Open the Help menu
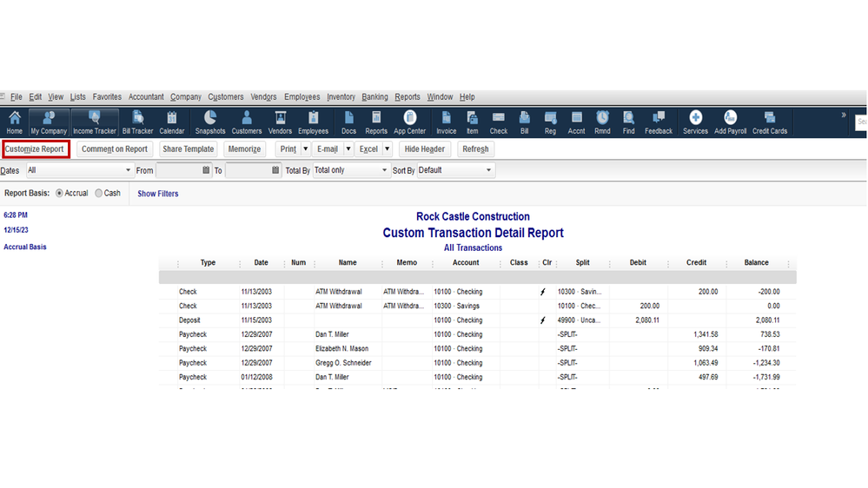 [467, 97]
